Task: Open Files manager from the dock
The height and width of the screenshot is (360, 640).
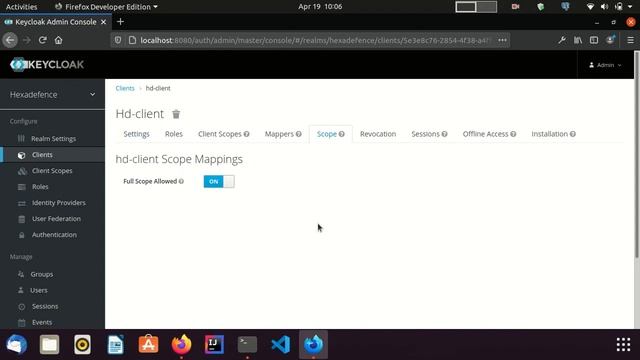Action: [x=49, y=344]
